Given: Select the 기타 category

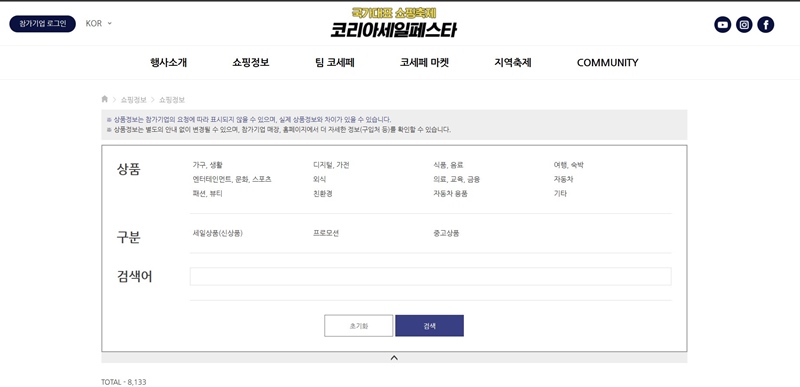Looking at the screenshot, I should (560, 194).
